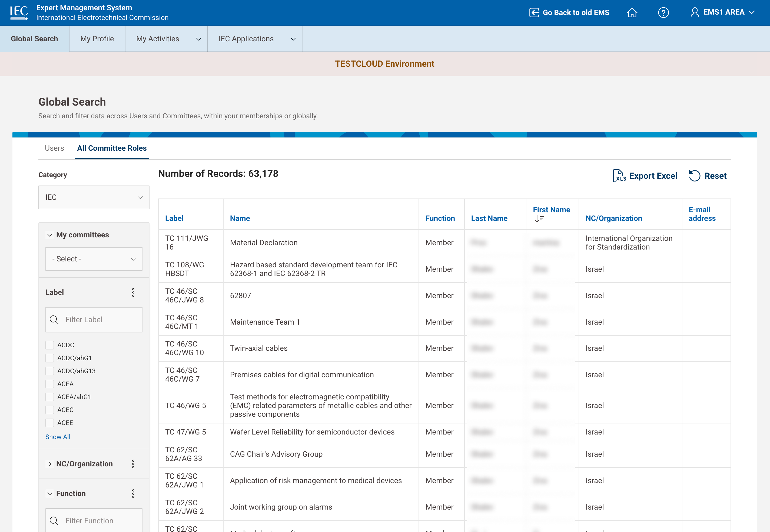Open the My Profile section
770x532 pixels.
[x=97, y=39]
